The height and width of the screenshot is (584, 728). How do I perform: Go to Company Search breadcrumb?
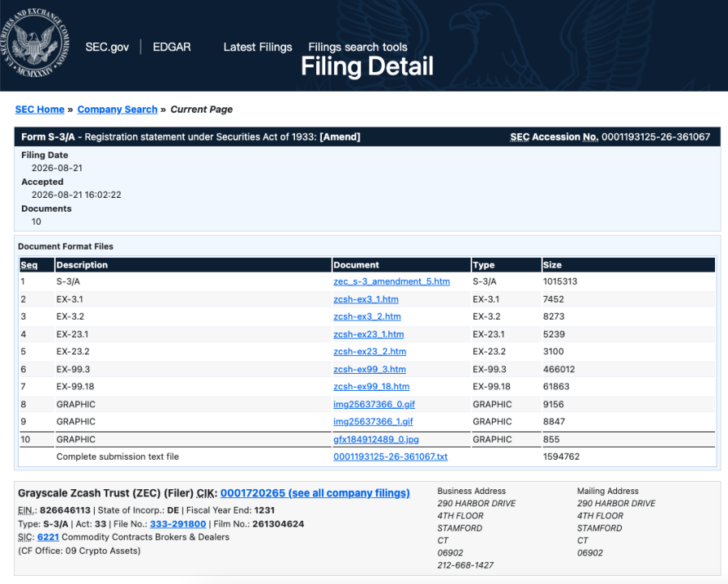[118, 109]
